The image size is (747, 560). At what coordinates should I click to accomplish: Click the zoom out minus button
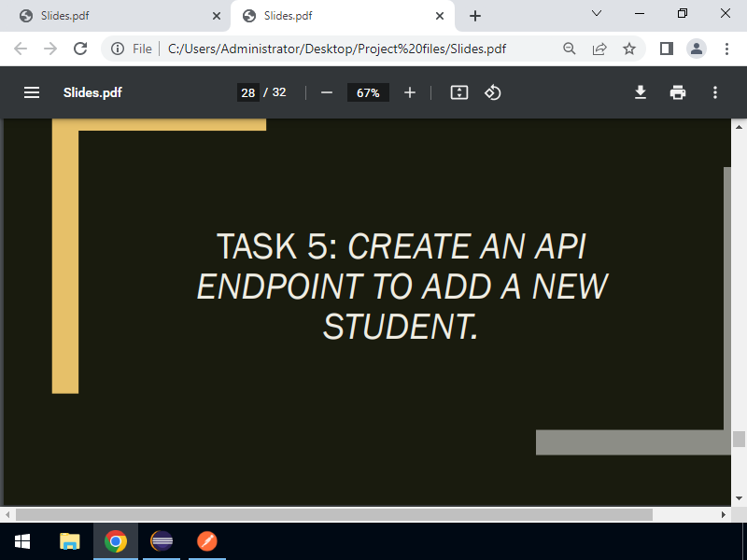326,92
